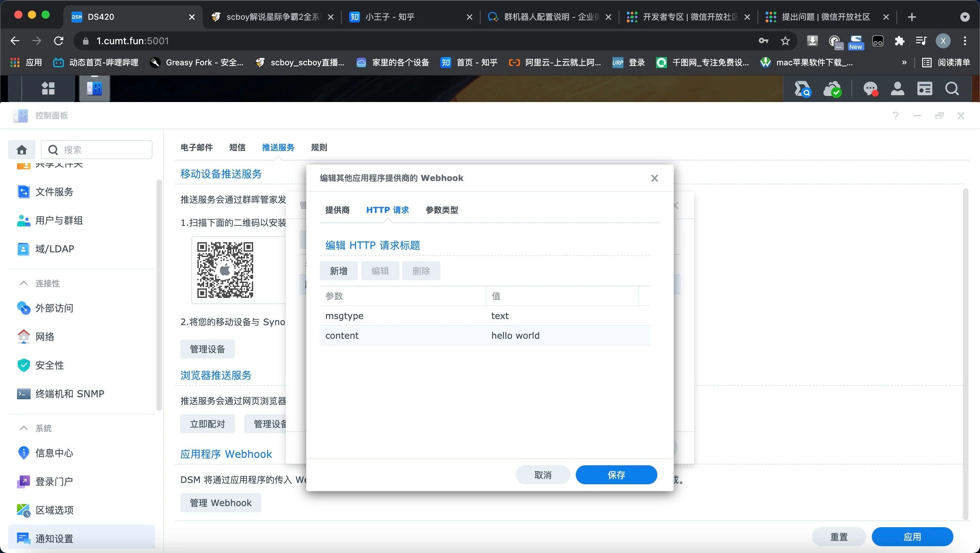Open the DSM main menu grid icon

point(48,88)
